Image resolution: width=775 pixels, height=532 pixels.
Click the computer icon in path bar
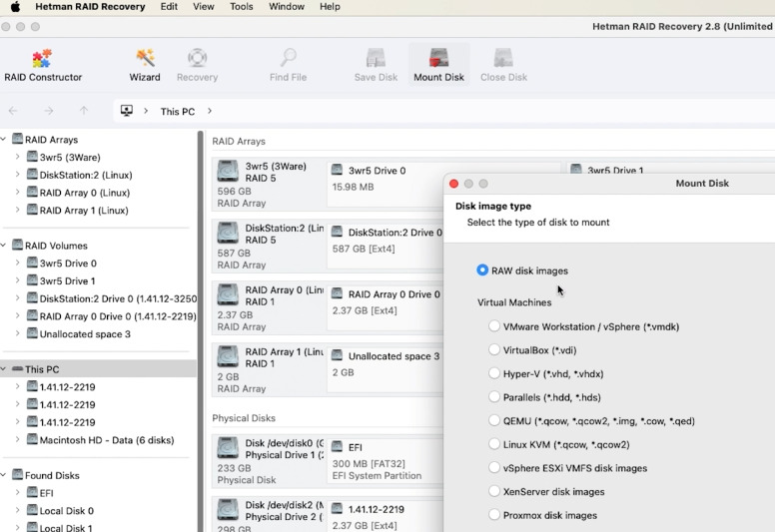coord(127,111)
